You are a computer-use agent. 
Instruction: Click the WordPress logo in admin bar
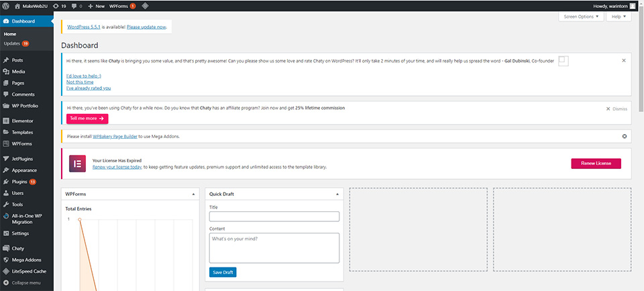point(6,5)
